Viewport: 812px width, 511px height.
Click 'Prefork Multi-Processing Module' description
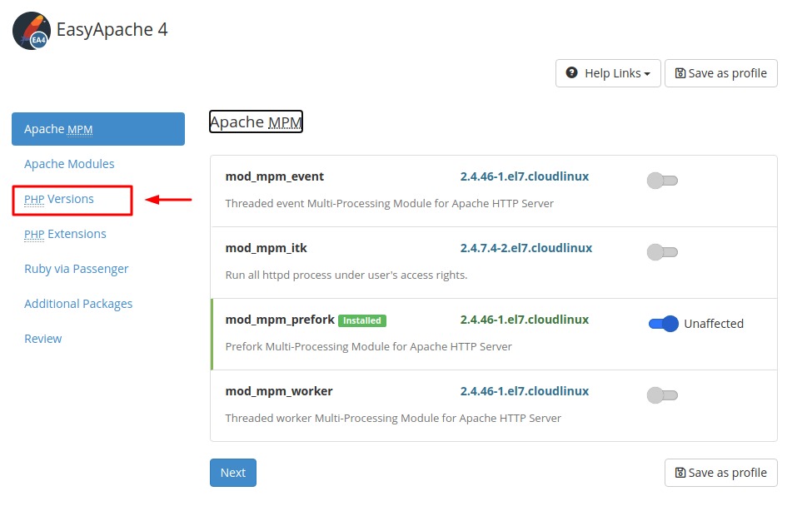[x=369, y=346]
